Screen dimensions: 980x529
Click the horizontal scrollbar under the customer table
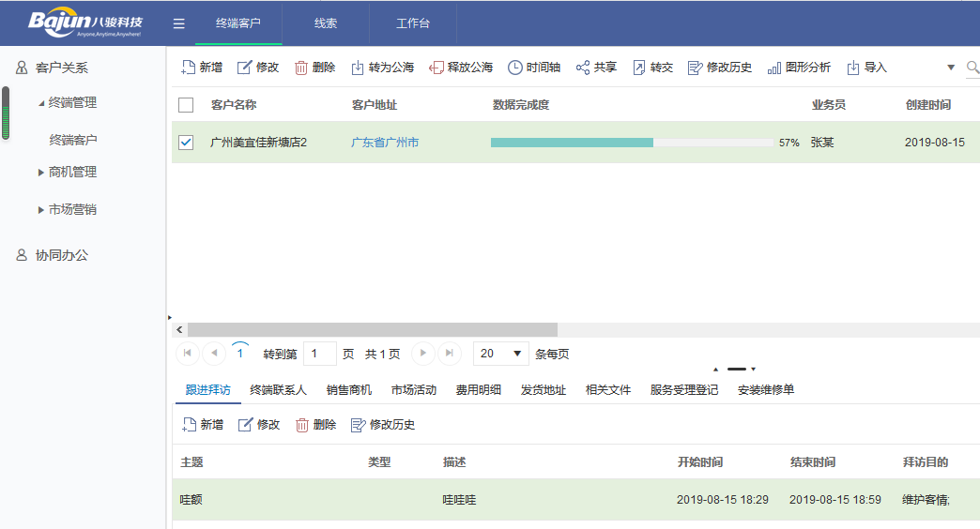(372, 330)
